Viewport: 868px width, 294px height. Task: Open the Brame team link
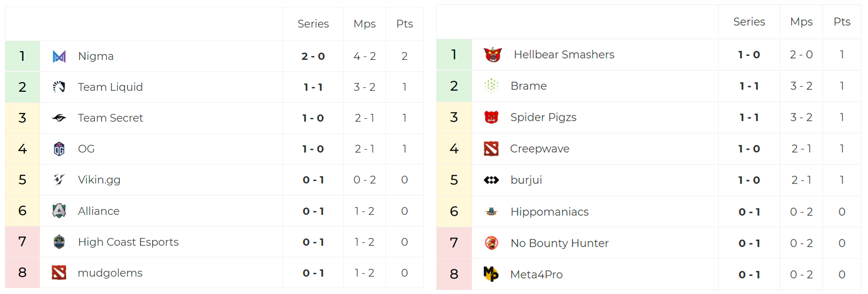528,86
